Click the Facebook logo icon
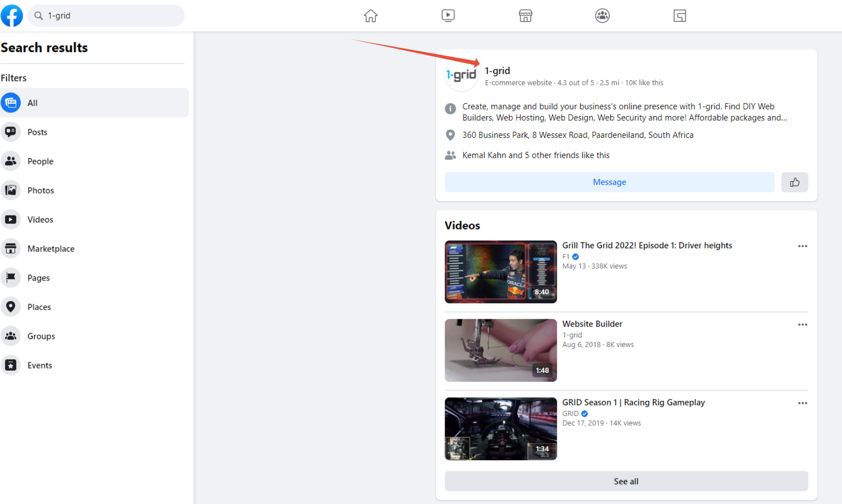The image size is (842, 504). (11, 16)
